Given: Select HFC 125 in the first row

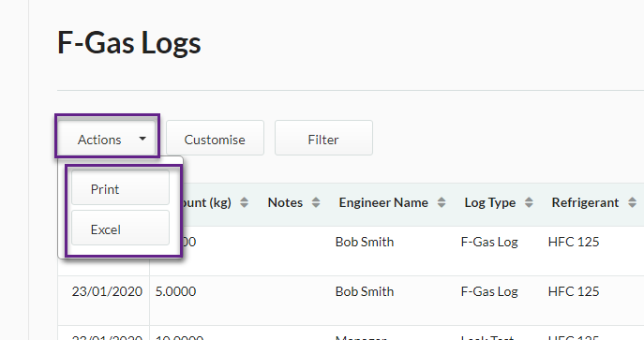Looking at the screenshot, I should click(x=574, y=242).
